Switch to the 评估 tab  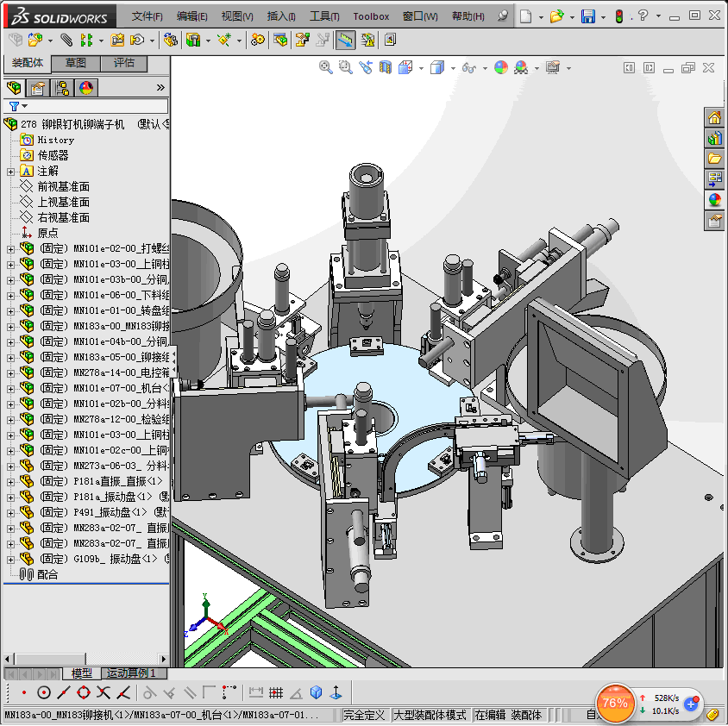point(123,63)
